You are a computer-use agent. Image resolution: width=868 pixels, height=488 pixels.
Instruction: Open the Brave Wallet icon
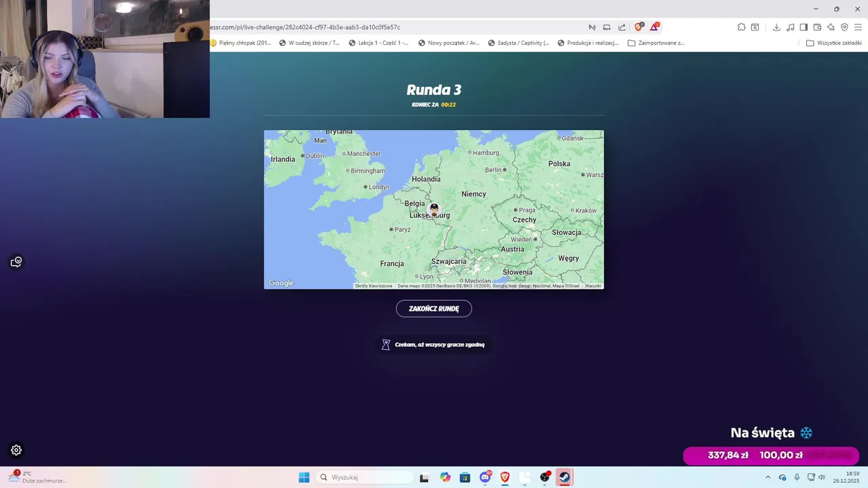(817, 27)
